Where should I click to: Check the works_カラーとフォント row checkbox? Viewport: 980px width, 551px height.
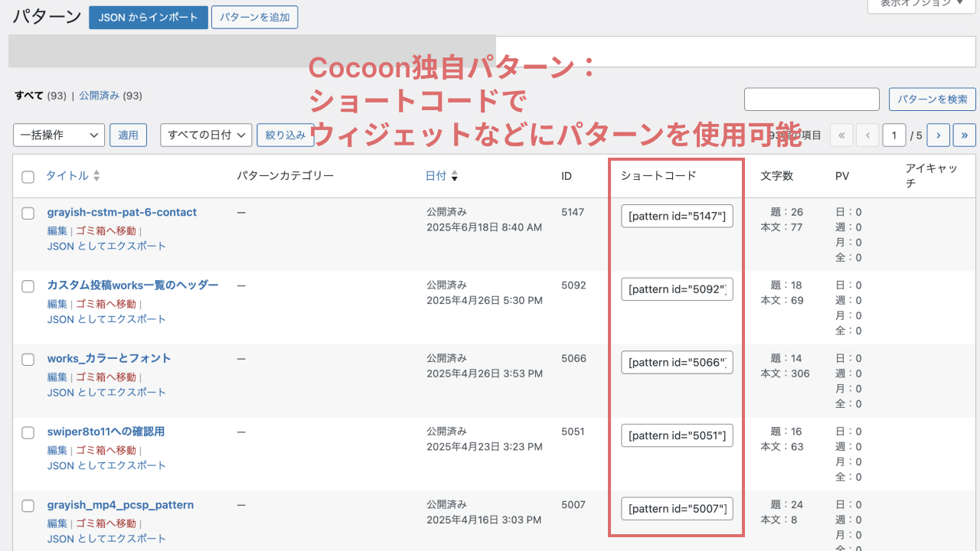click(28, 360)
